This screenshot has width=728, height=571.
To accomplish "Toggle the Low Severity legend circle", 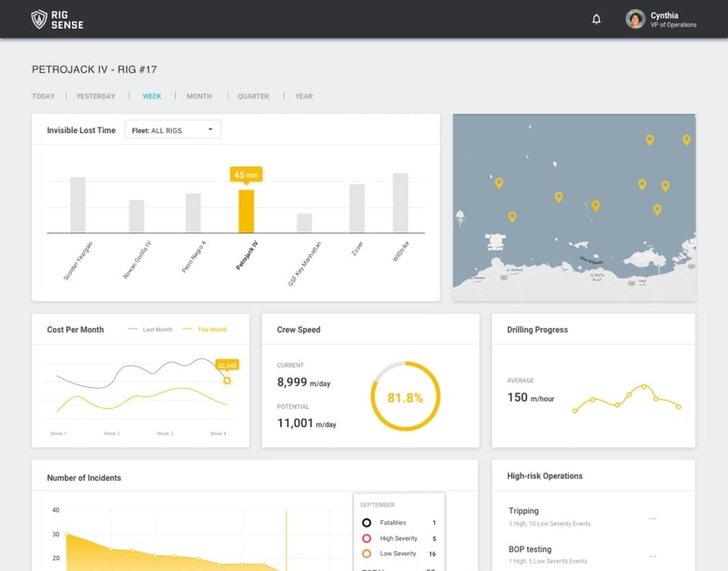I will point(367,554).
